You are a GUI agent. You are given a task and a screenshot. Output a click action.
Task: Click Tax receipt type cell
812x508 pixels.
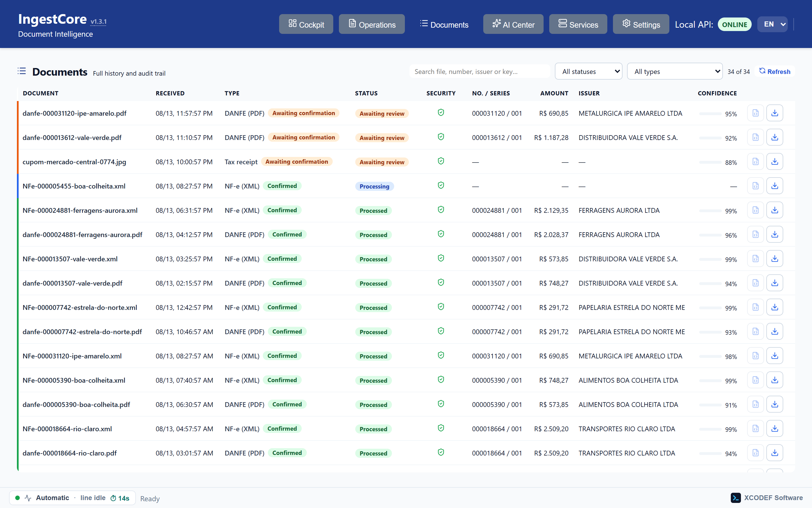point(241,162)
